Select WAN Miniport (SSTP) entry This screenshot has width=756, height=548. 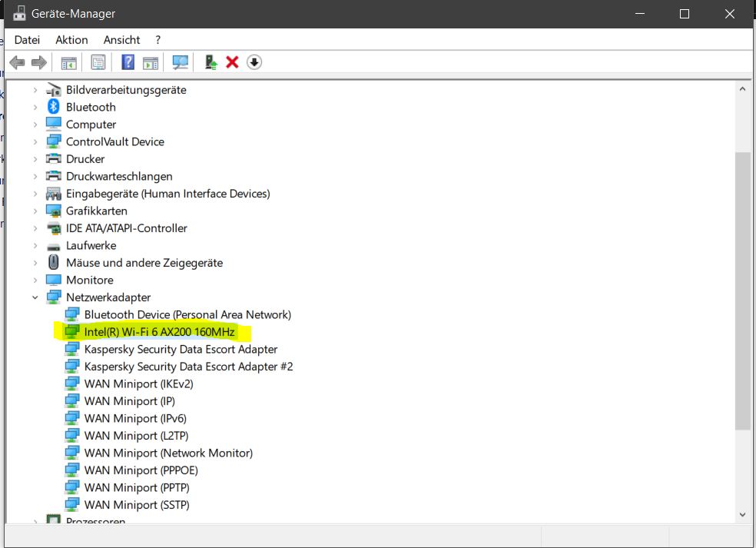(x=137, y=505)
